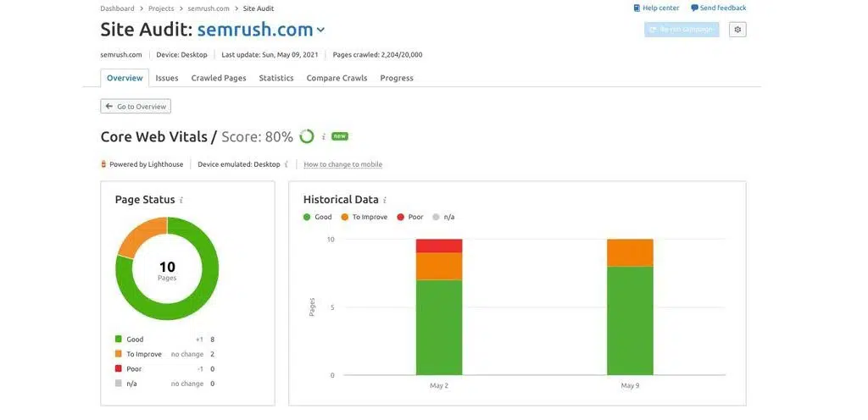Open settings gear next to Re-run campaign
The width and height of the screenshot is (868, 420).
click(x=737, y=30)
